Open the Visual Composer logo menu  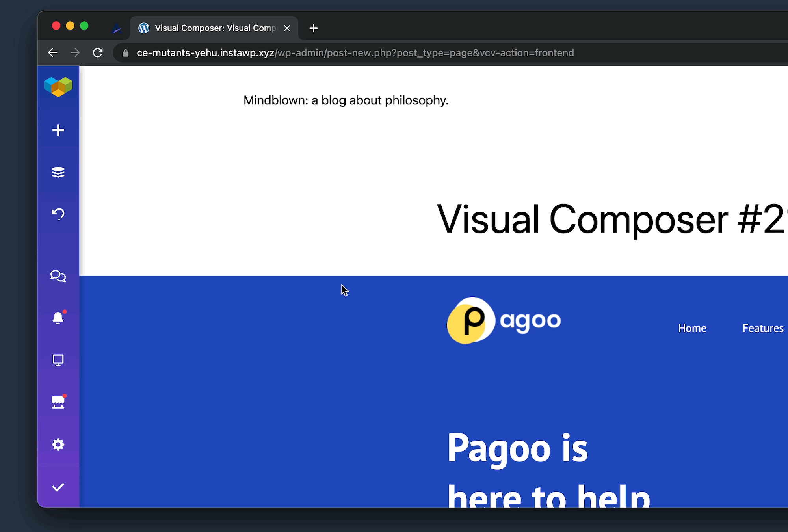click(58, 87)
